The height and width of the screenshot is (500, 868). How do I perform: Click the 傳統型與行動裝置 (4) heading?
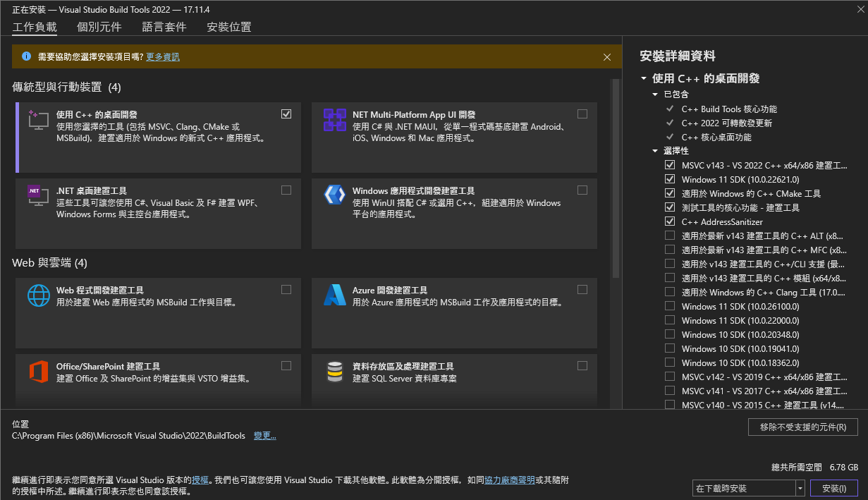(67, 87)
